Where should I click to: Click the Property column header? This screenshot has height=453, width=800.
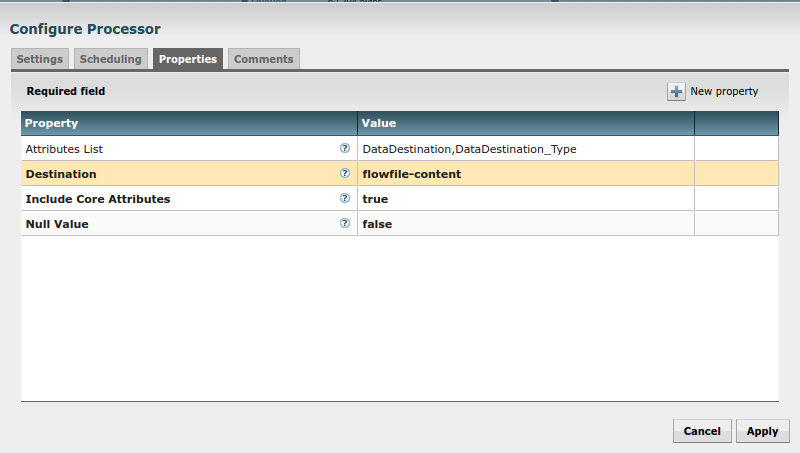click(x=189, y=123)
